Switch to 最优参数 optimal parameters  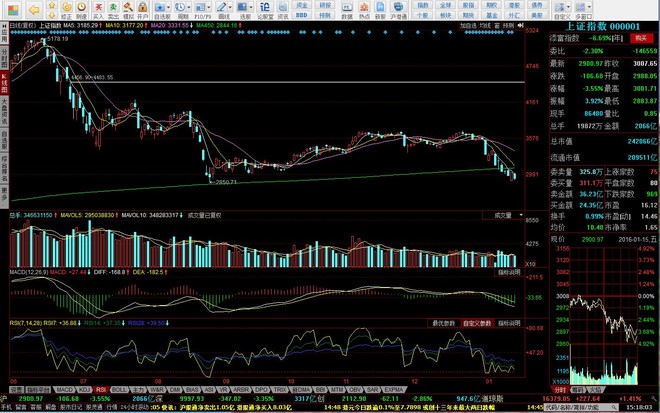(x=444, y=323)
